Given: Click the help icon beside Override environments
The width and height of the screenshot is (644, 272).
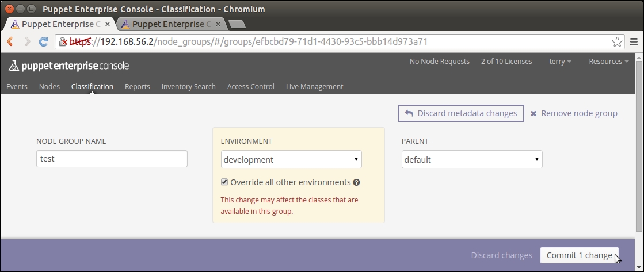Looking at the screenshot, I should click(357, 182).
